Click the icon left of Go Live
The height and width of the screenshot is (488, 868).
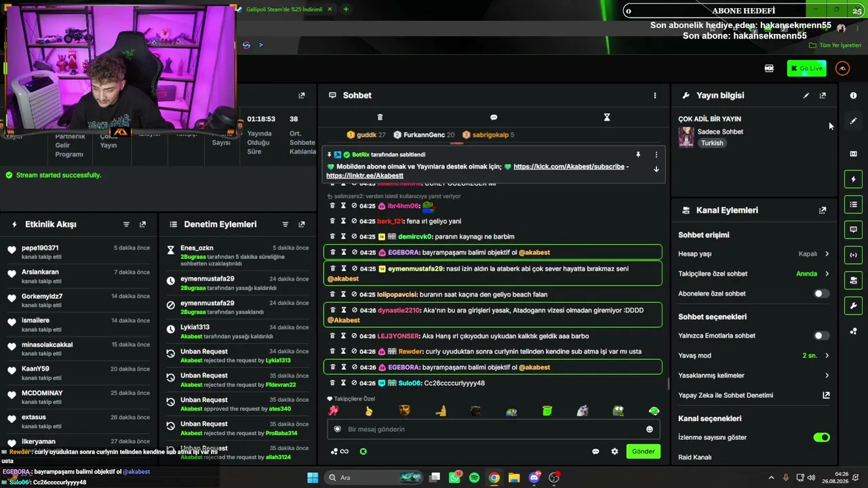pyautogui.click(x=769, y=68)
